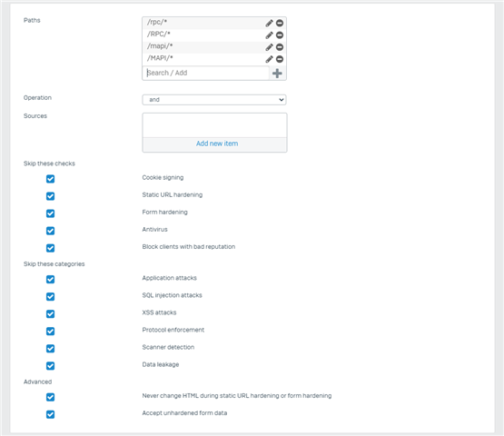Uncheck Cookie signing checkbox
The image size is (504, 436).
point(51,179)
